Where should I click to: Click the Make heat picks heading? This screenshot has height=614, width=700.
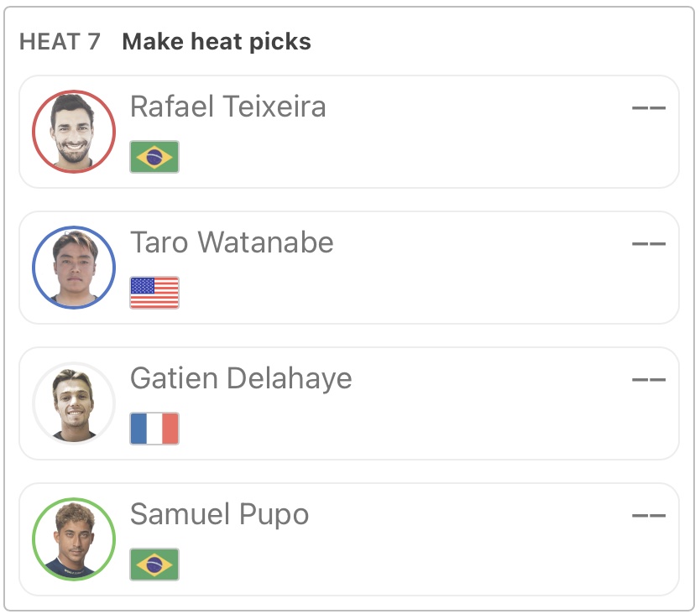tap(217, 42)
